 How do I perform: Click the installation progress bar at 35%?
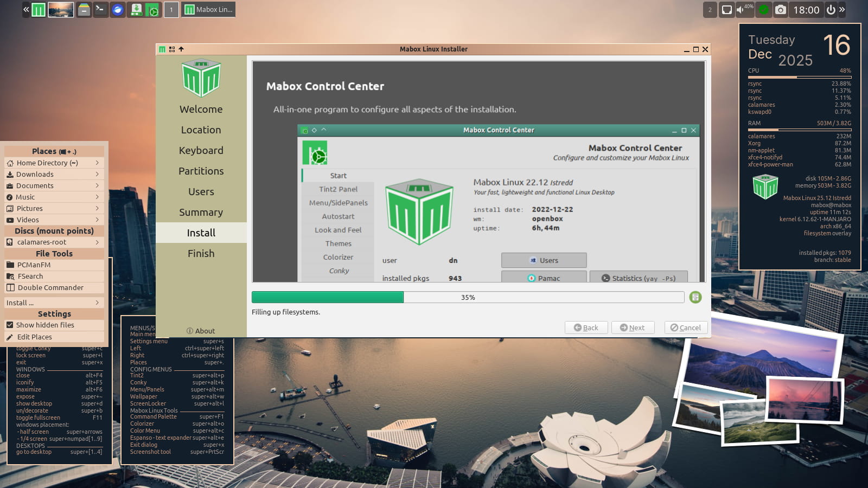[x=468, y=297]
